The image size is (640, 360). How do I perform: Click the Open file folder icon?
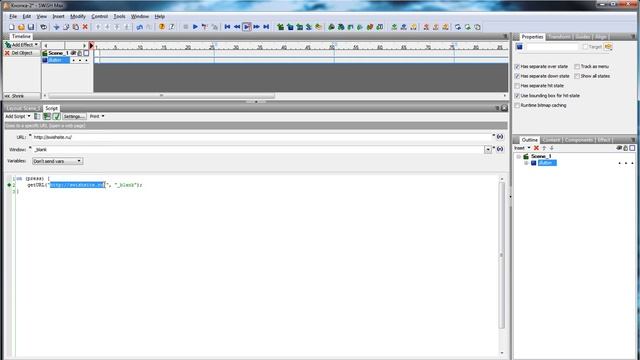(21, 27)
